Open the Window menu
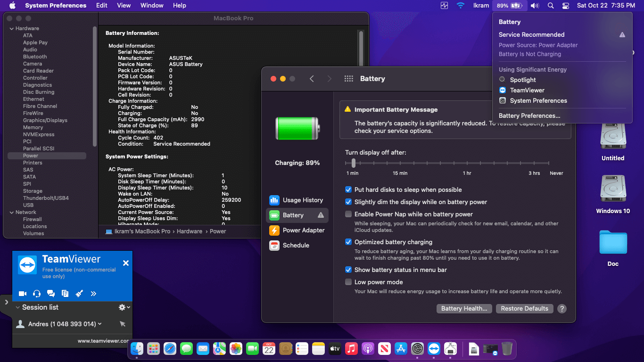The image size is (644, 362). [152, 5]
